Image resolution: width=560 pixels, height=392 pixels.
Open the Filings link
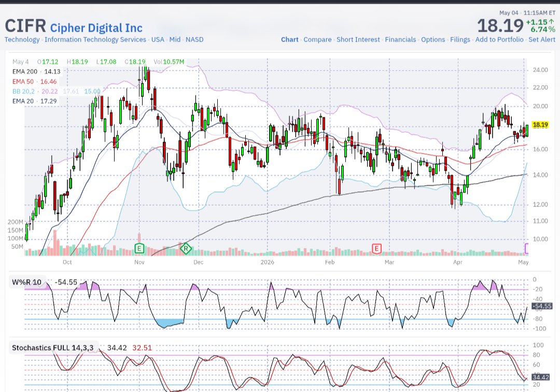click(x=460, y=39)
